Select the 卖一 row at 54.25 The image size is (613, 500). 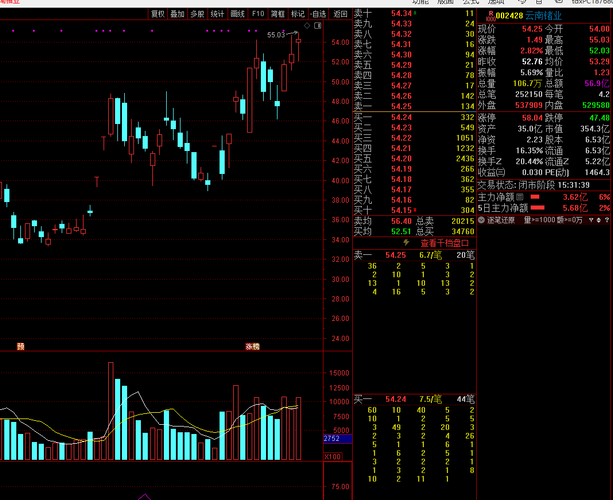pyautogui.click(x=414, y=106)
